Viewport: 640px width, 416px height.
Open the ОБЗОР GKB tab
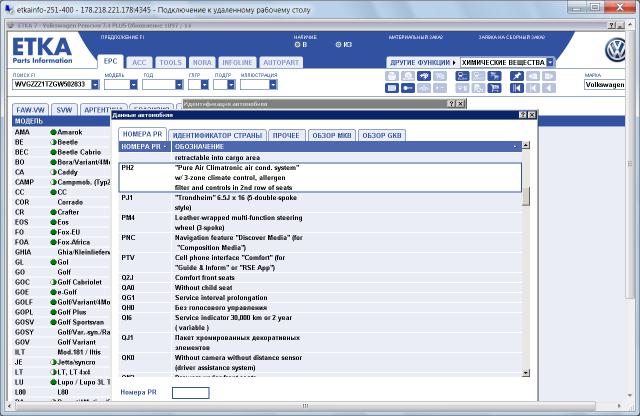[382, 136]
